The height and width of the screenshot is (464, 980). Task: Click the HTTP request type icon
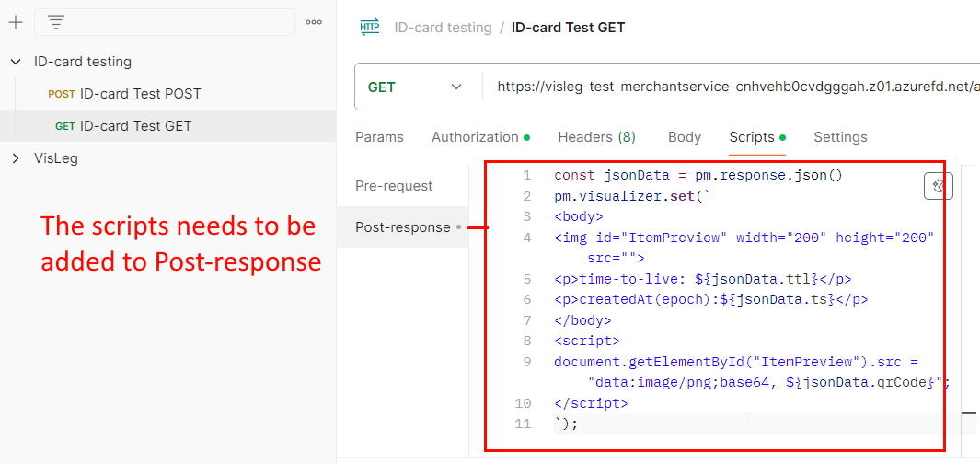[370, 27]
